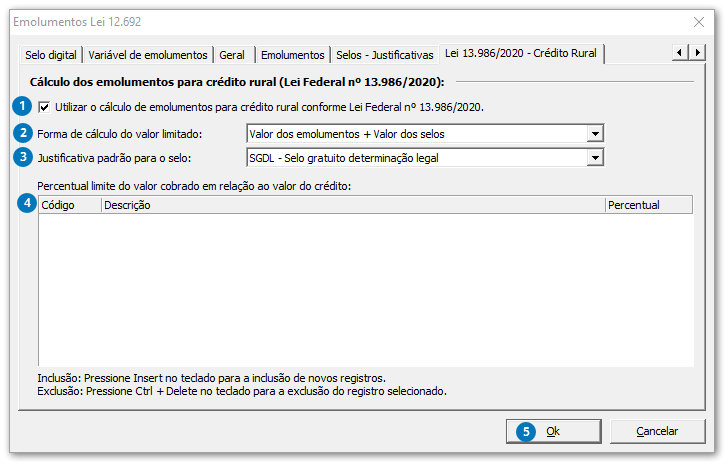
Task: Click the blue number 5 marker
Action: click(x=525, y=431)
